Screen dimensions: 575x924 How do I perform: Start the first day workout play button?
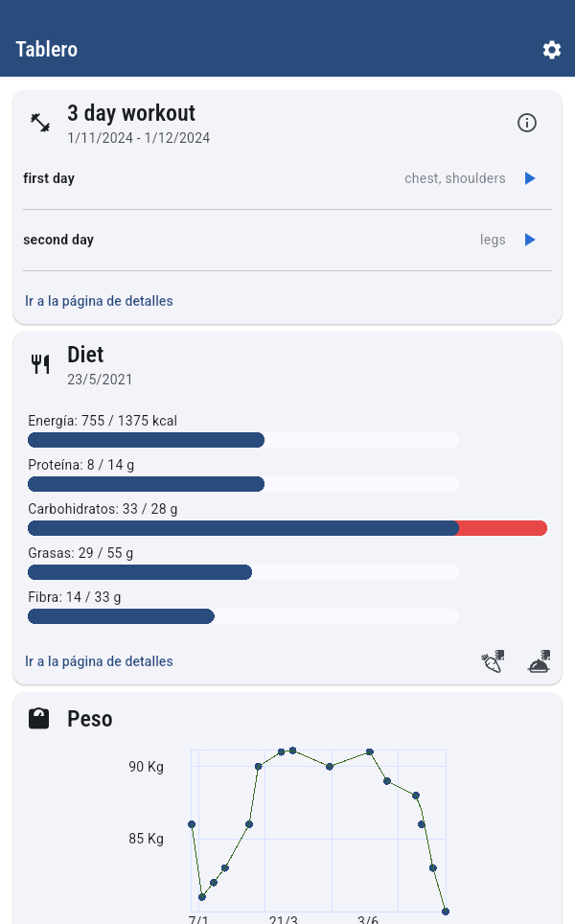[530, 178]
